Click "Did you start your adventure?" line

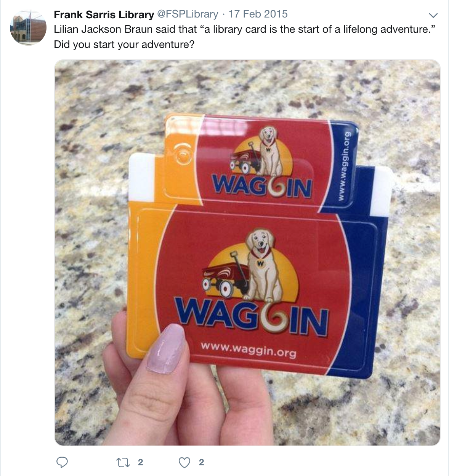(124, 45)
